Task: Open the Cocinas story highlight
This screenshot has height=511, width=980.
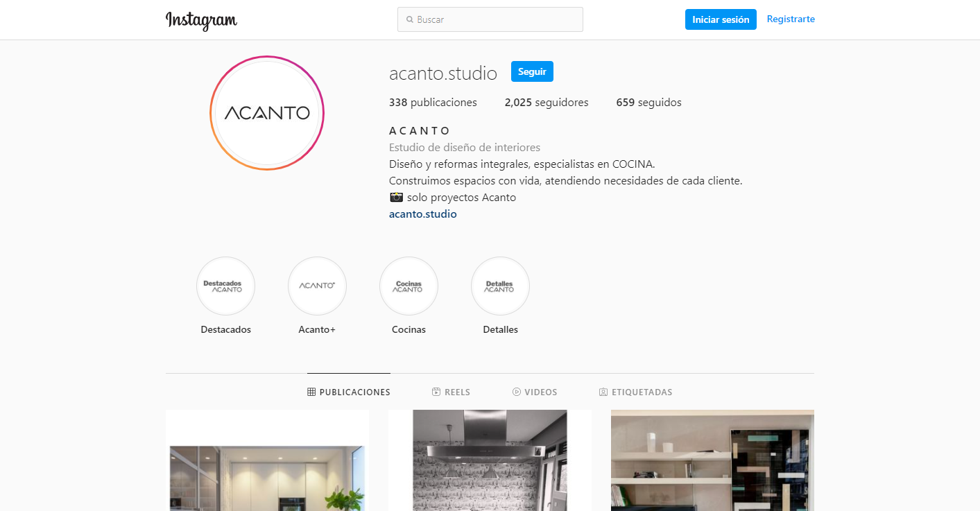Action: click(409, 286)
